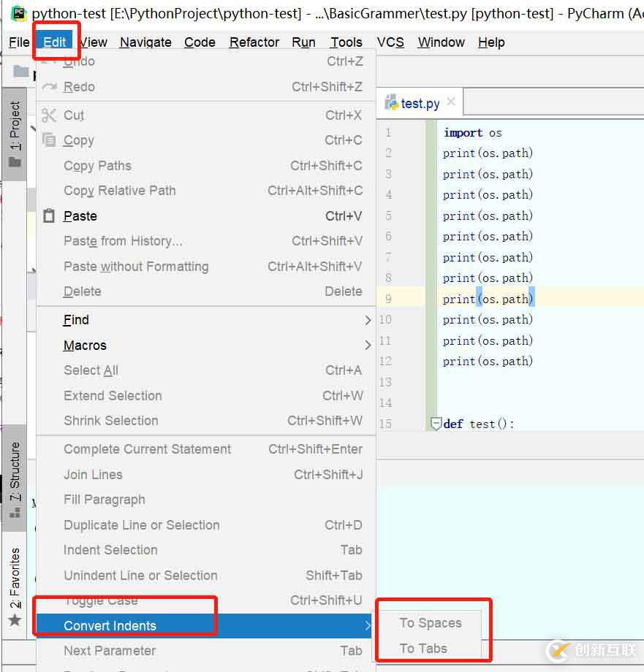
Task: Click the scissors Cut icon
Action: pyautogui.click(x=49, y=115)
